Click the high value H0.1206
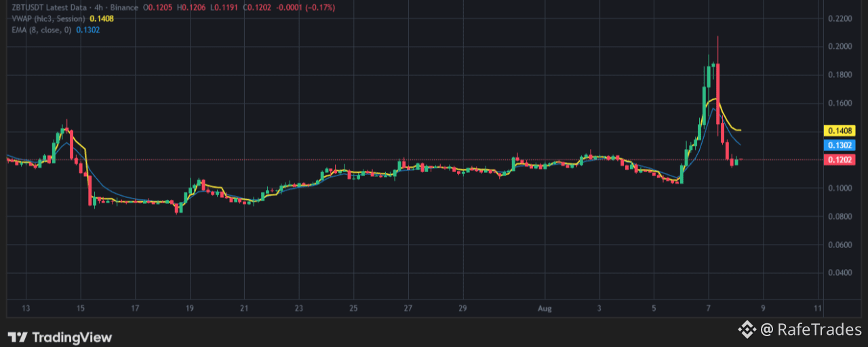The height and width of the screenshot is (347, 868). coord(191,7)
